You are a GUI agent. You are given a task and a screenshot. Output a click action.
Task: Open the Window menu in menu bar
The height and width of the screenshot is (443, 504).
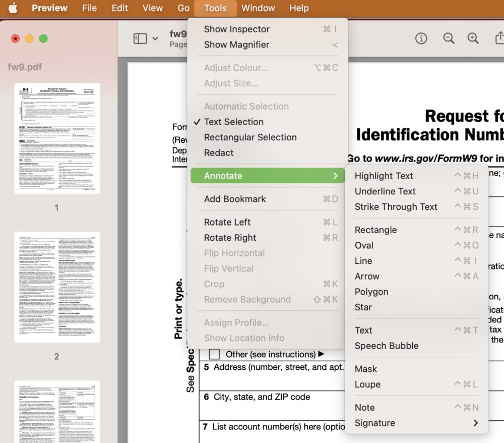click(258, 8)
